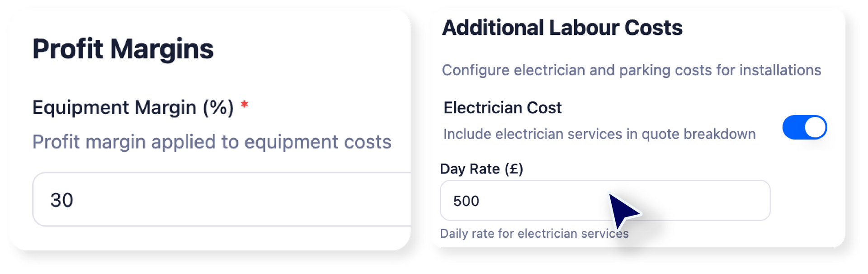The width and height of the screenshot is (868, 274).
Task: Select the Profit Margins heading
Action: pos(123,49)
